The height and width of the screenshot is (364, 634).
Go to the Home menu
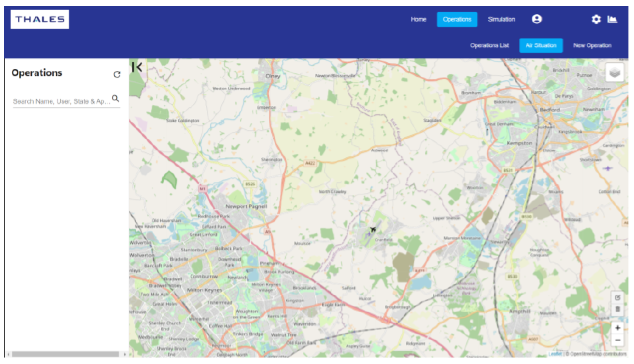tap(418, 19)
